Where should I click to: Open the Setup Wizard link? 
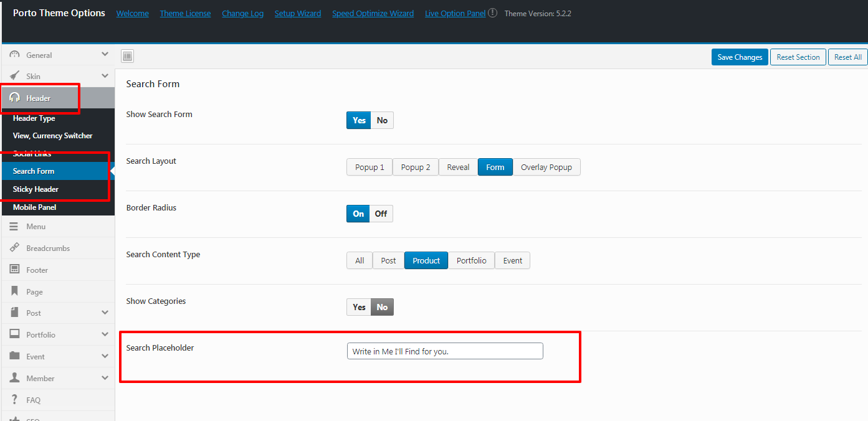pos(298,13)
